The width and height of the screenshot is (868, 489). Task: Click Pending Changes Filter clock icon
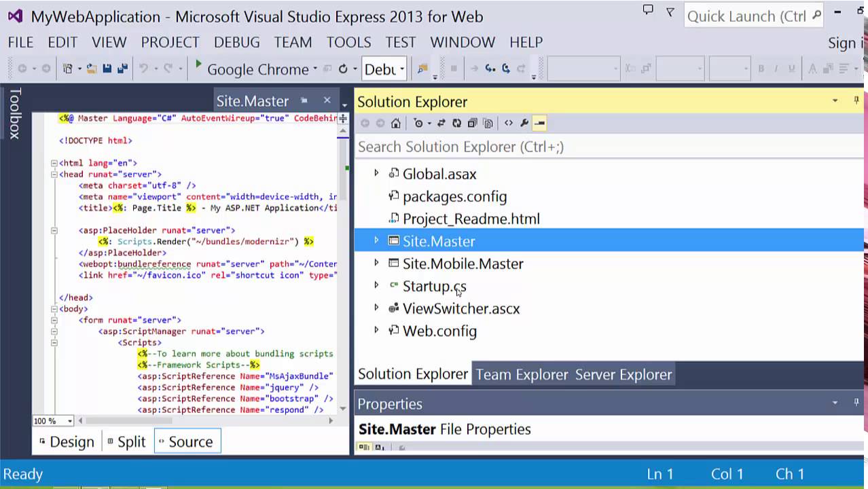tap(418, 123)
